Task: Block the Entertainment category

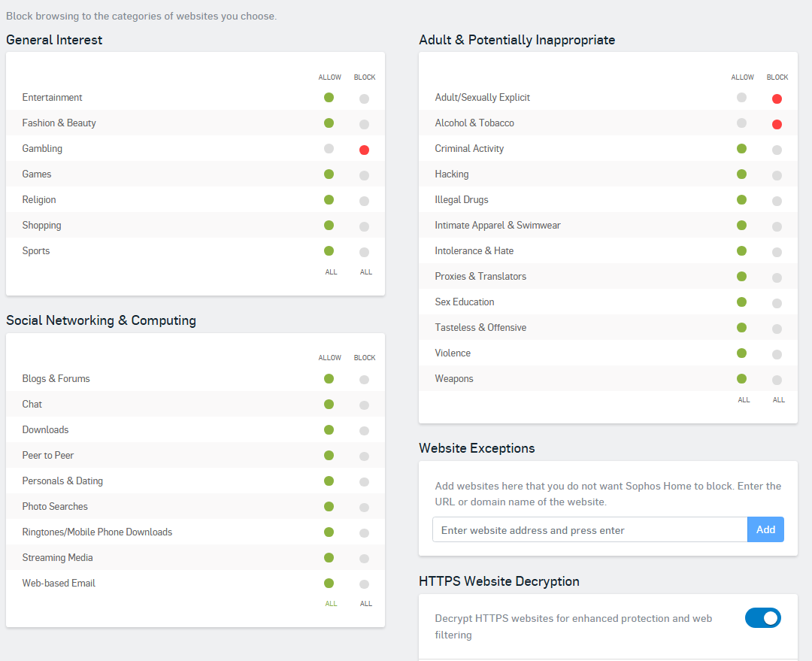Action: tap(364, 99)
